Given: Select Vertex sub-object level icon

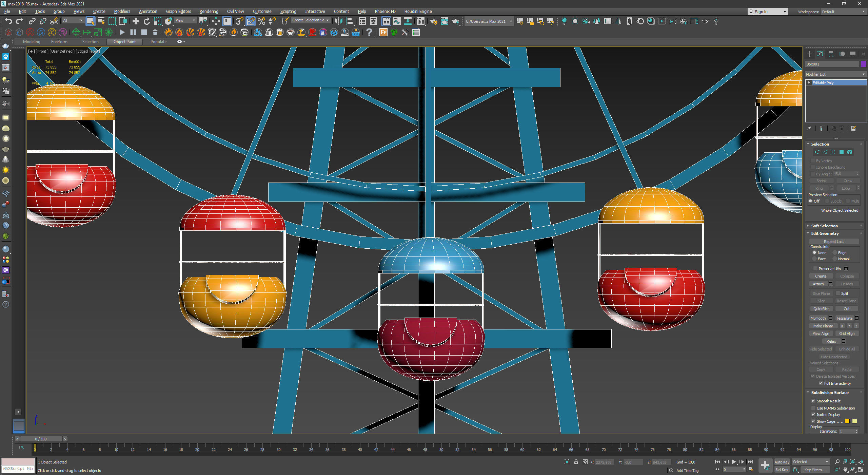Looking at the screenshot, I should pos(817,152).
